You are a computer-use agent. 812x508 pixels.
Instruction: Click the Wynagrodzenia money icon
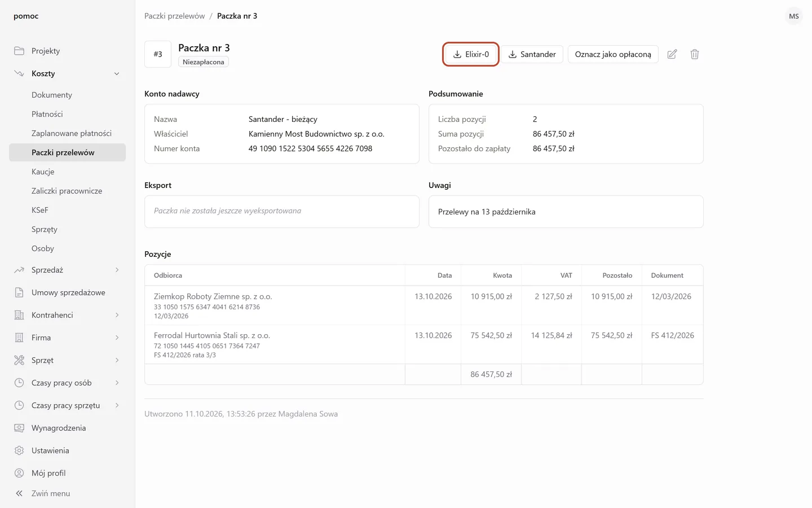[x=19, y=428]
